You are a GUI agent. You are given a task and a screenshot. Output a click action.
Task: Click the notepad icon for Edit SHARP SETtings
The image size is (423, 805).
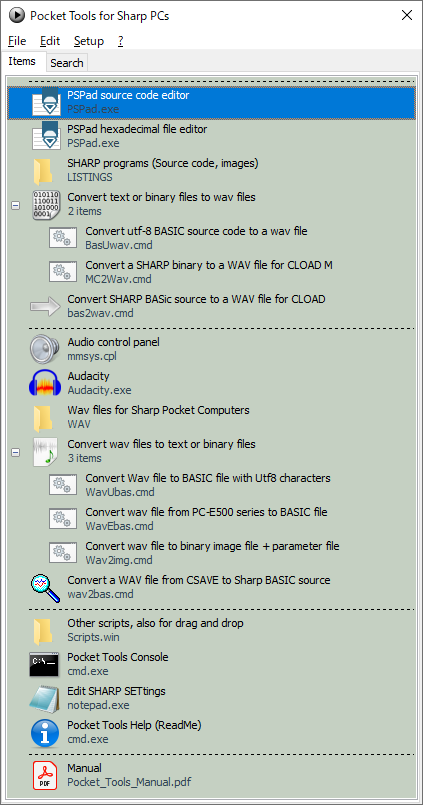tap(45, 698)
